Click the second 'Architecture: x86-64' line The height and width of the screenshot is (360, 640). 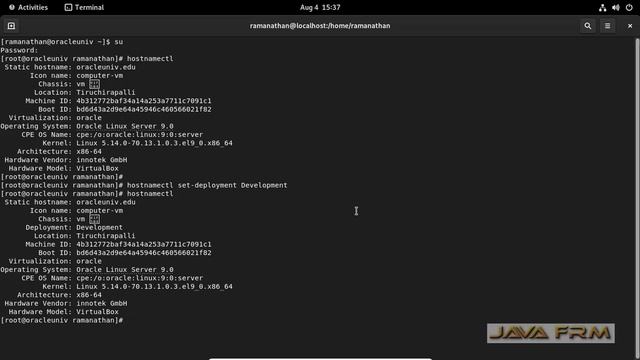[x=60, y=295]
